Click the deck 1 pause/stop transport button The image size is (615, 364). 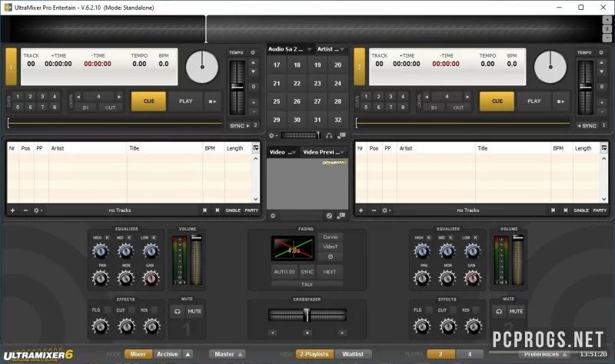(213, 101)
